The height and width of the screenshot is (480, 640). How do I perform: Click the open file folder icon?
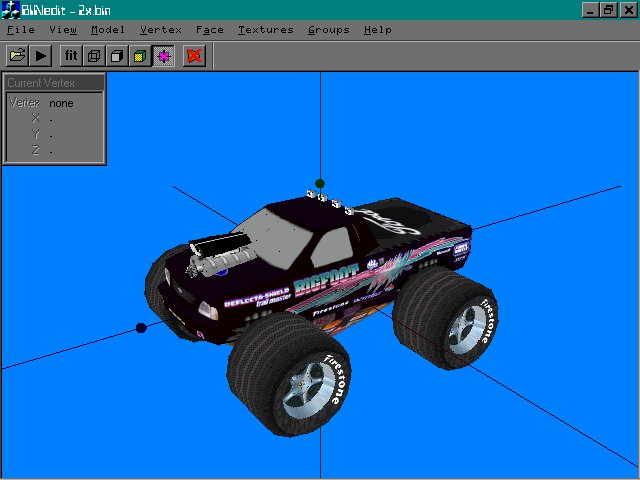pyautogui.click(x=17, y=55)
